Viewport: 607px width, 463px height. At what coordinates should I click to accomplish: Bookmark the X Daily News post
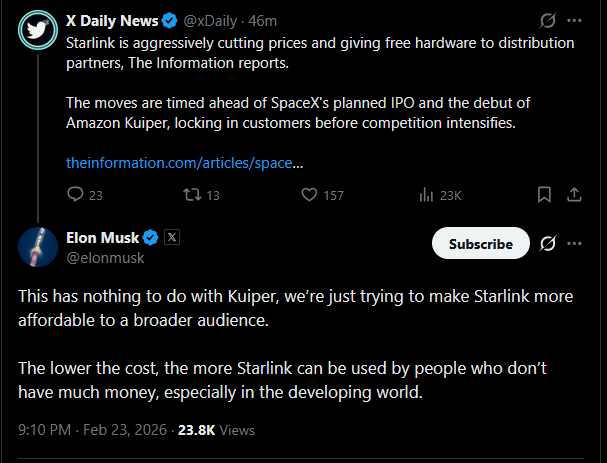pyautogui.click(x=544, y=195)
